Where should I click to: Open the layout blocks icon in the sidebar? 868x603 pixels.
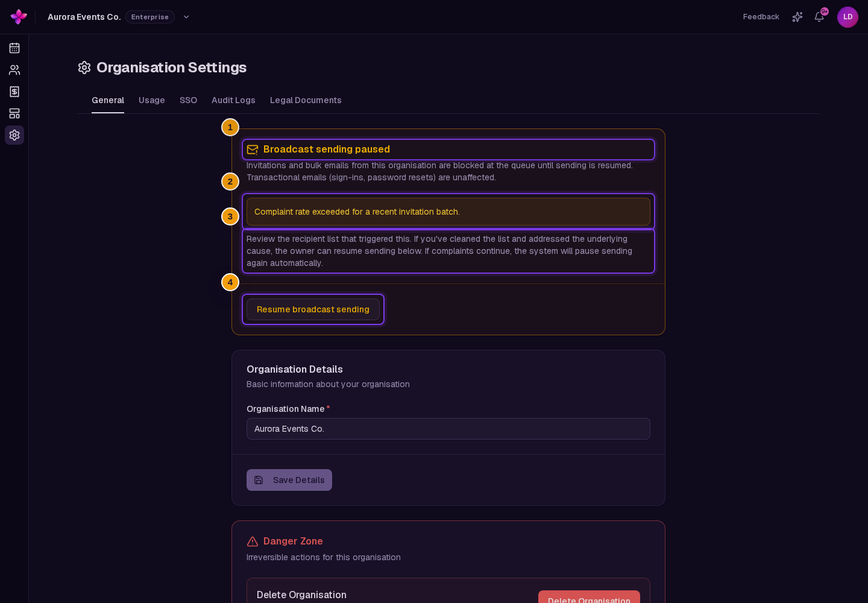point(14,113)
